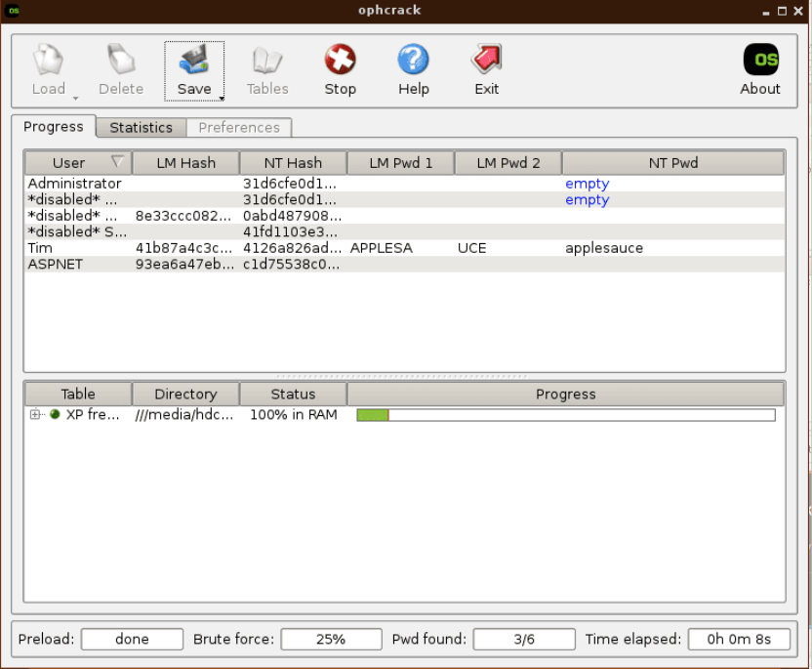Click the Exit arrow icon
The width and height of the screenshot is (812, 669).
point(486,61)
